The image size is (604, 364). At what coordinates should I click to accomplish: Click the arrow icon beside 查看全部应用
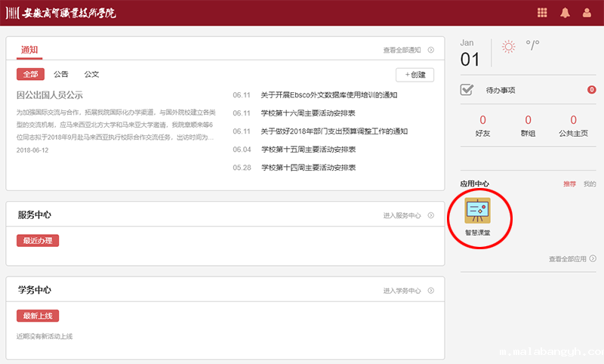(593, 258)
